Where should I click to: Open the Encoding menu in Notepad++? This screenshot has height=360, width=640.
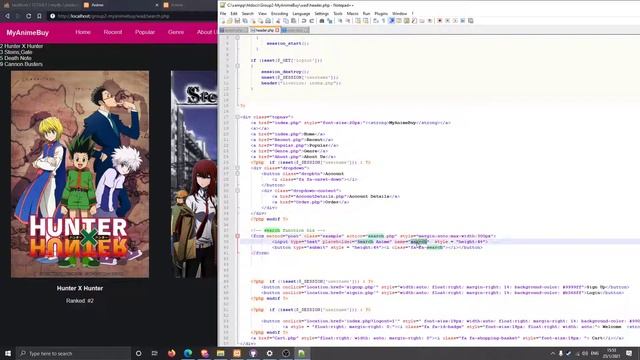[280, 13]
